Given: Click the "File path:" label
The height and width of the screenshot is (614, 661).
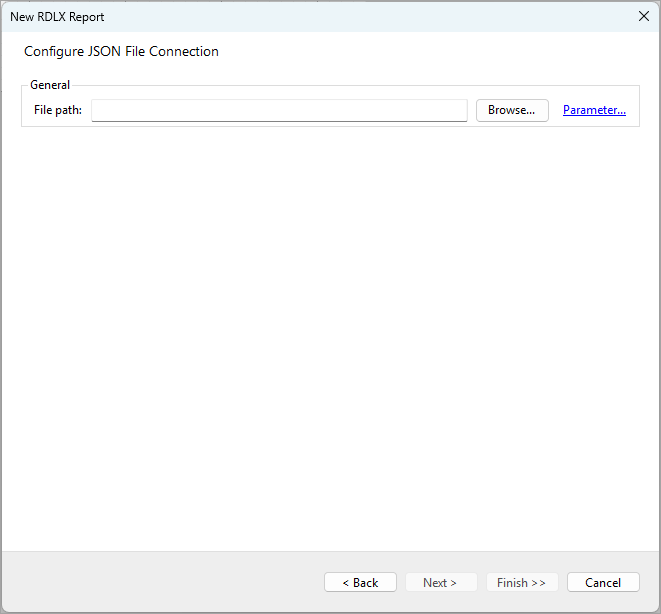Looking at the screenshot, I should click(x=58, y=110).
